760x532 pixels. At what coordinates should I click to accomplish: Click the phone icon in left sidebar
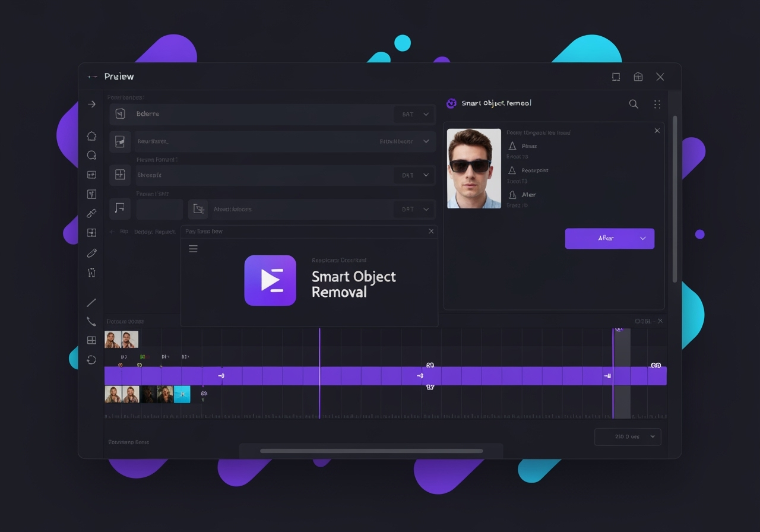(91, 322)
